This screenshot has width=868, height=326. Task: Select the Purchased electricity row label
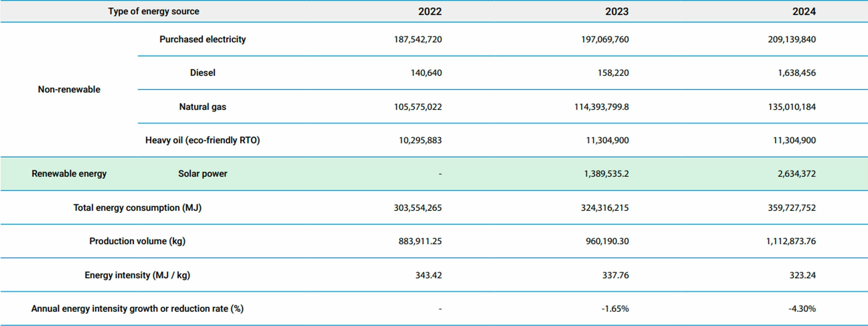203,39
